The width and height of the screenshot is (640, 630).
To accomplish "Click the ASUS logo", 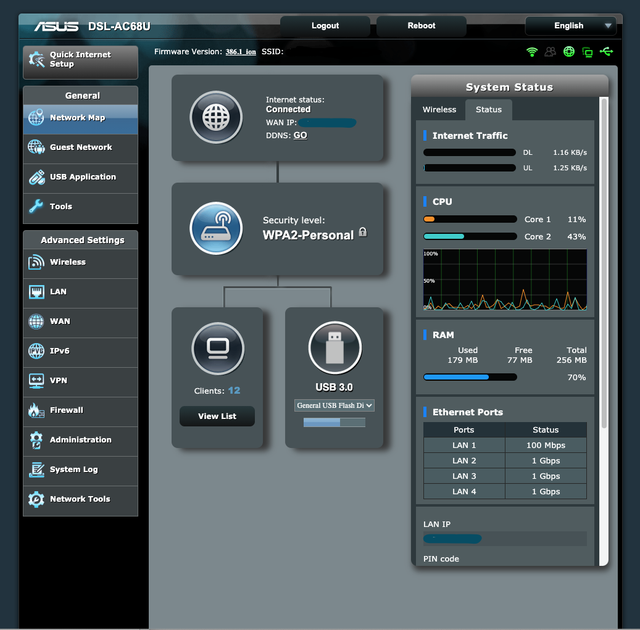I will pos(56,27).
